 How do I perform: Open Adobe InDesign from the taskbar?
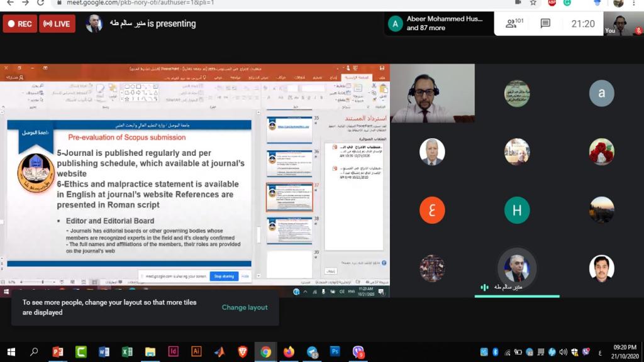click(x=173, y=352)
